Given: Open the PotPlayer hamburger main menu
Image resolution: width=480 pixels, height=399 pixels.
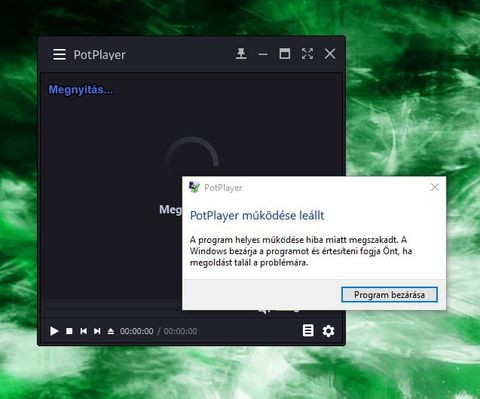Looking at the screenshot, I should point(59,54).
